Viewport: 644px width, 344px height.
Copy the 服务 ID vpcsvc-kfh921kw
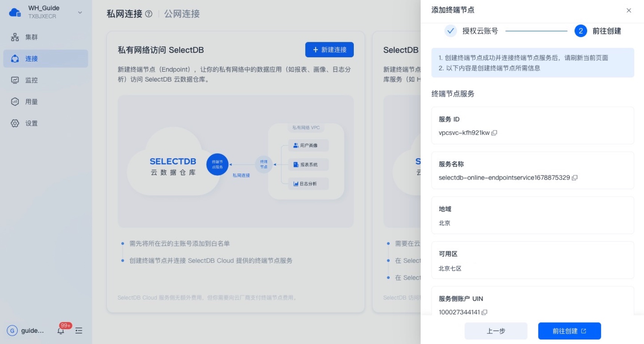494,133
